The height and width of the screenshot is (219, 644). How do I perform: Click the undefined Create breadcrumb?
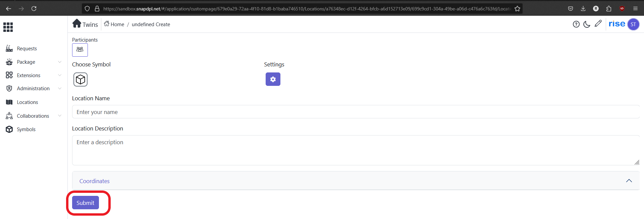[x=151, y=24]
